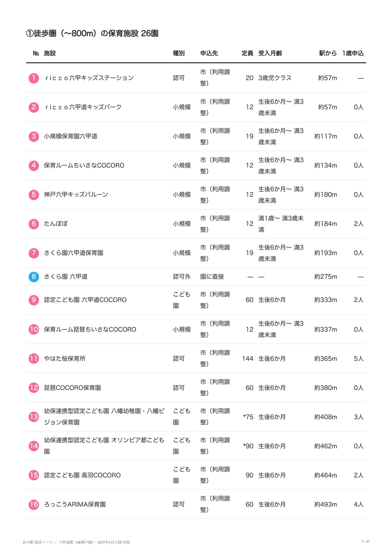This screenshot has height=555, width=392.
Task: Select the 駅から column header
Action: click(328, 53)
